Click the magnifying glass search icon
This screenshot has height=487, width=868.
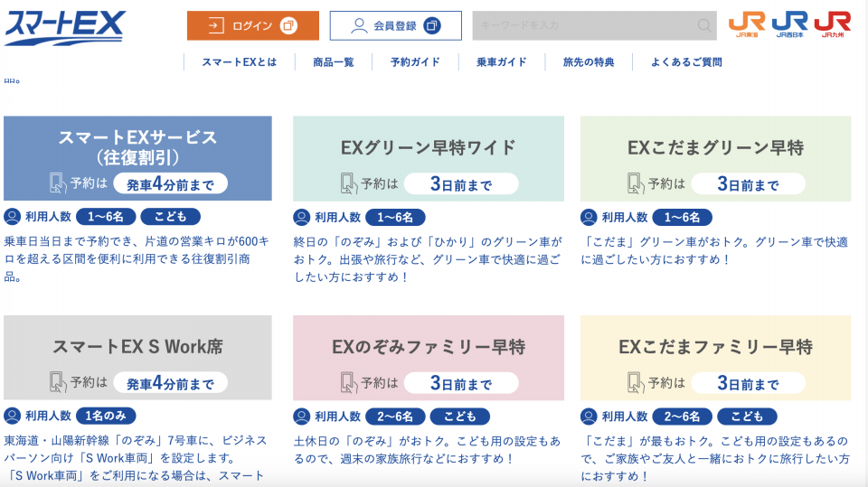(x=704, y=25)
